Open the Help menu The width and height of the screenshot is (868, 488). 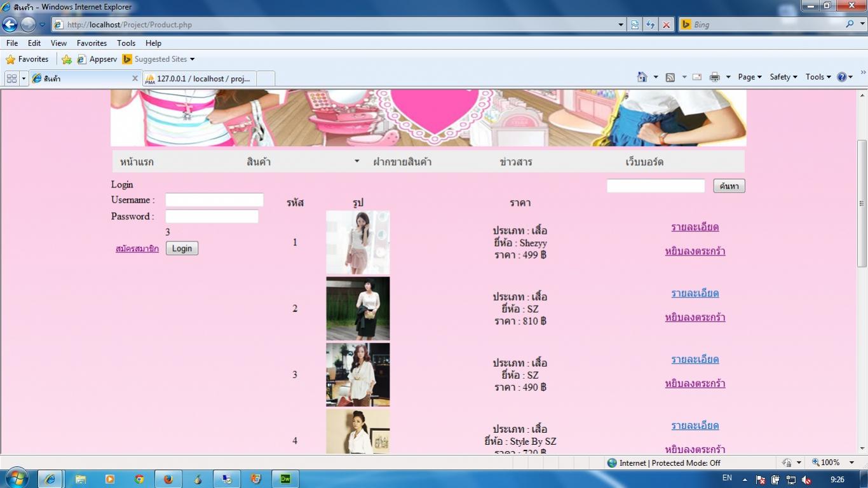153,43
